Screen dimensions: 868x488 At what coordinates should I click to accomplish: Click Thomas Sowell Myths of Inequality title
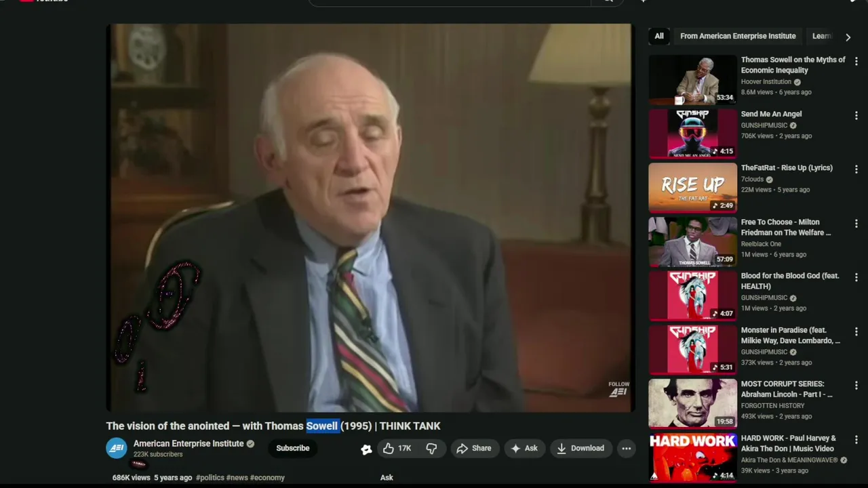pyautogui.click(x=793, y=65)
